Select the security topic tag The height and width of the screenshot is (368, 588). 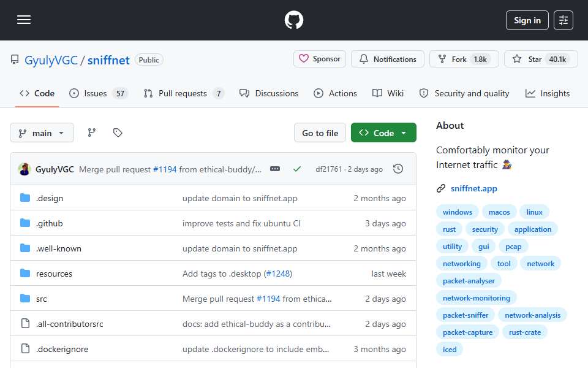(x=485, y=229)
